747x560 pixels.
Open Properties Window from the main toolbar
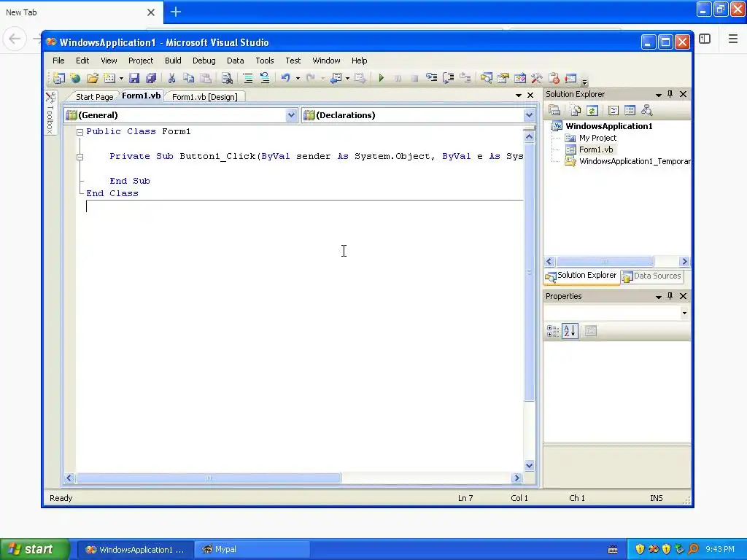(x=503, y=78)
